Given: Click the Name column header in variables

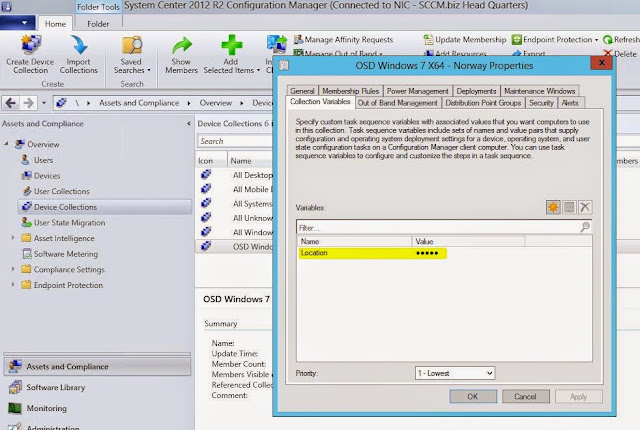Looking at the screenshot, I should pos(354,242).
